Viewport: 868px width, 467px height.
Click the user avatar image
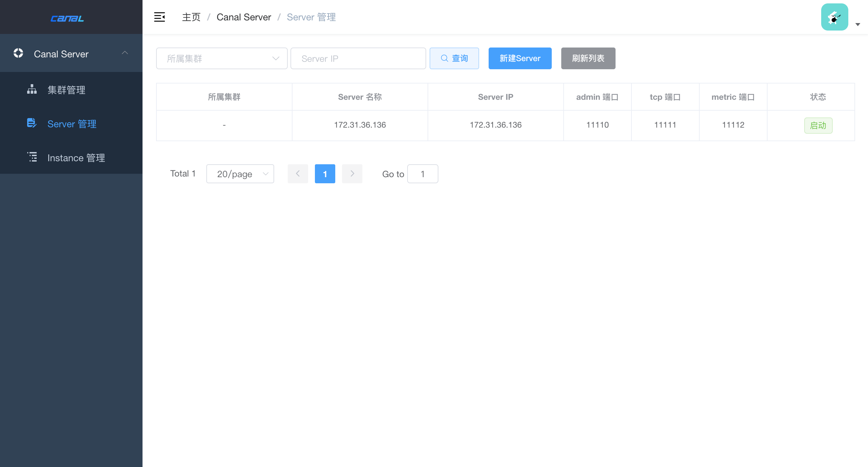click(834, 17)
